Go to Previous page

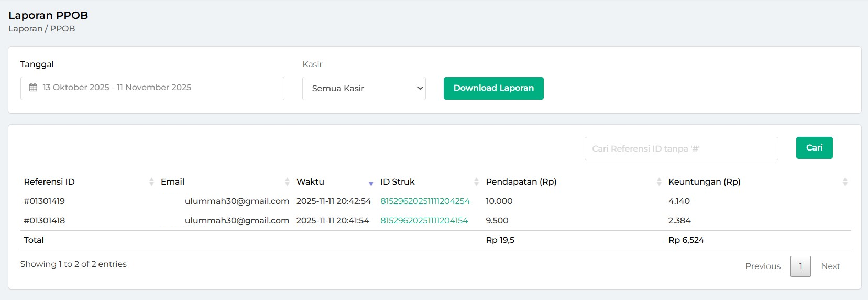click(x=763, y=266)
